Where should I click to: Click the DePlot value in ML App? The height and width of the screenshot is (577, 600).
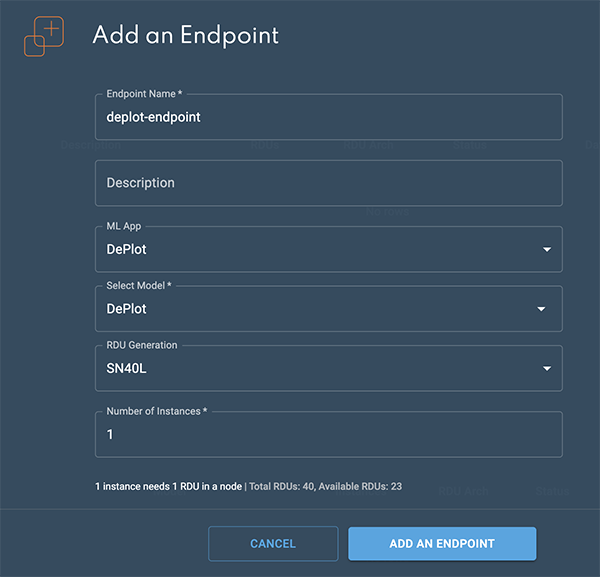(x=127, y=249)
